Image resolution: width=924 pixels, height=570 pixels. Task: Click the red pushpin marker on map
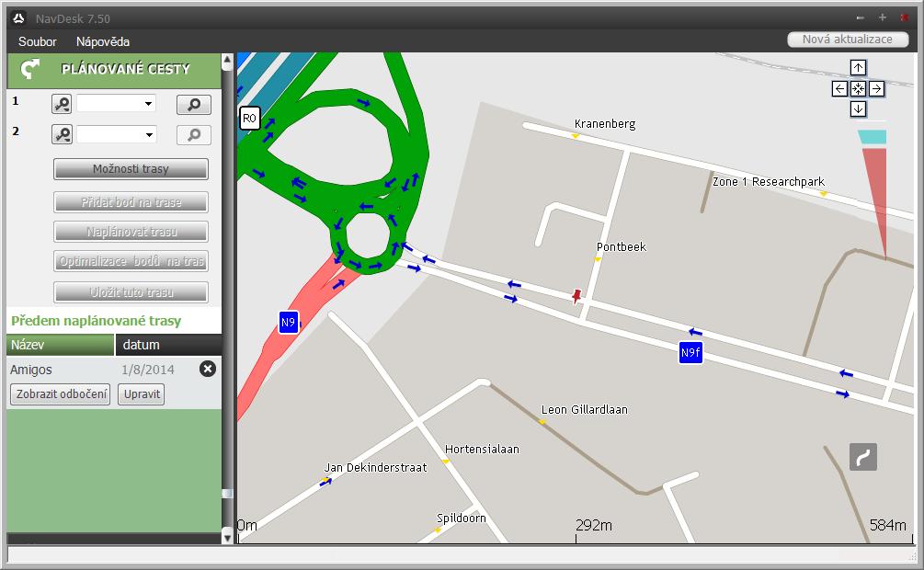(x=576, y=296)
